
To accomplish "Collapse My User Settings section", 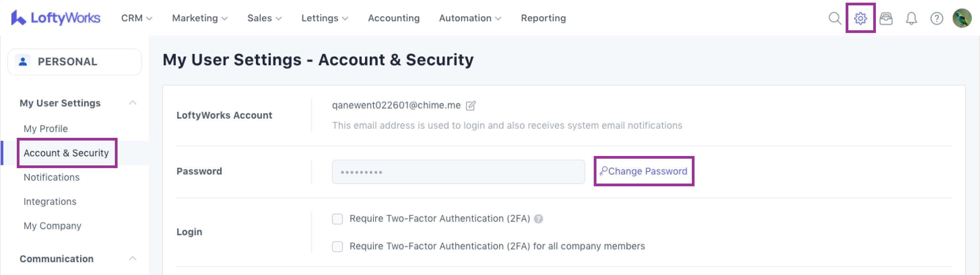I will click(x=132, y=103).
